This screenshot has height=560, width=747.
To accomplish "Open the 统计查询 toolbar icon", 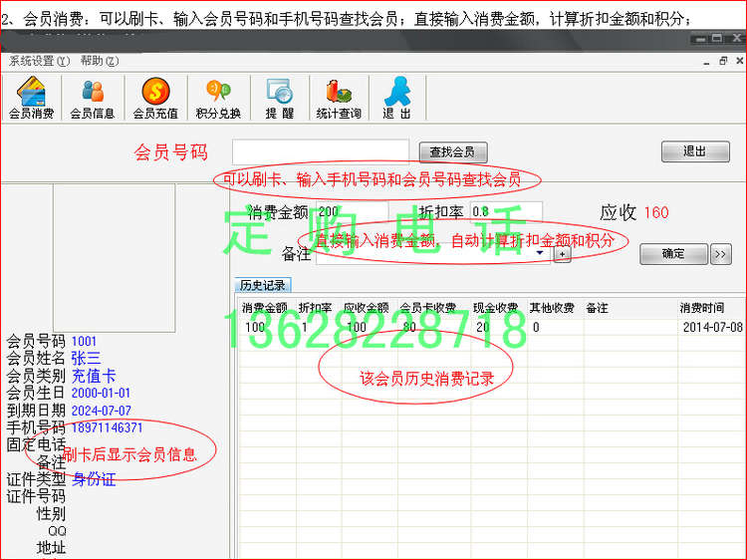I will click(x=339, y=98).
